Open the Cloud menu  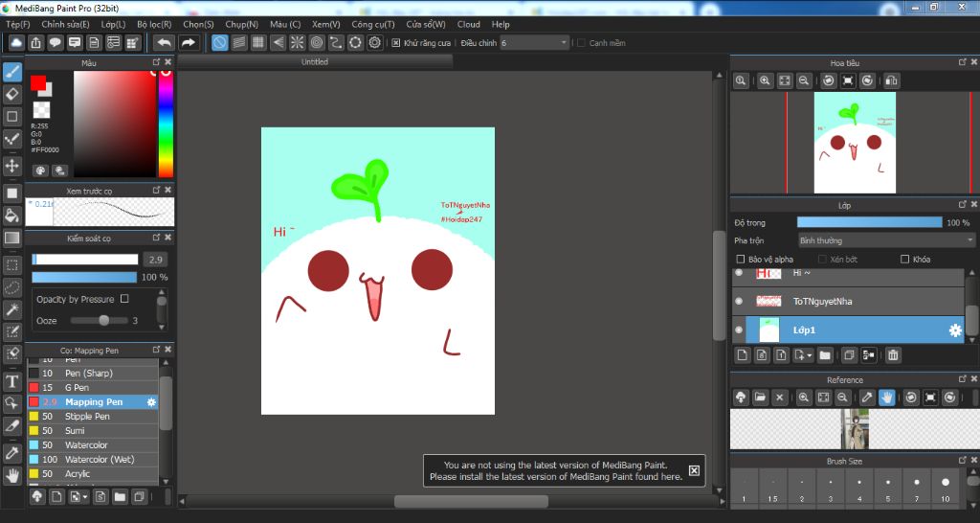point(468,24)
